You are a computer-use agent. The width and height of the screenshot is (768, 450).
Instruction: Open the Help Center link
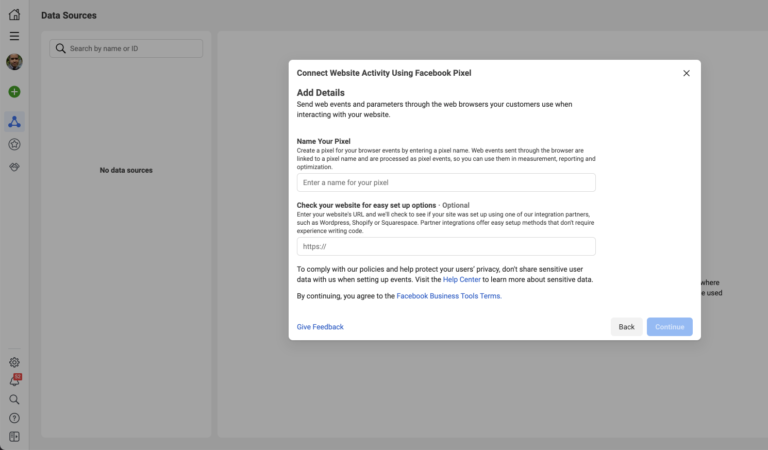[x=461, y=280]
